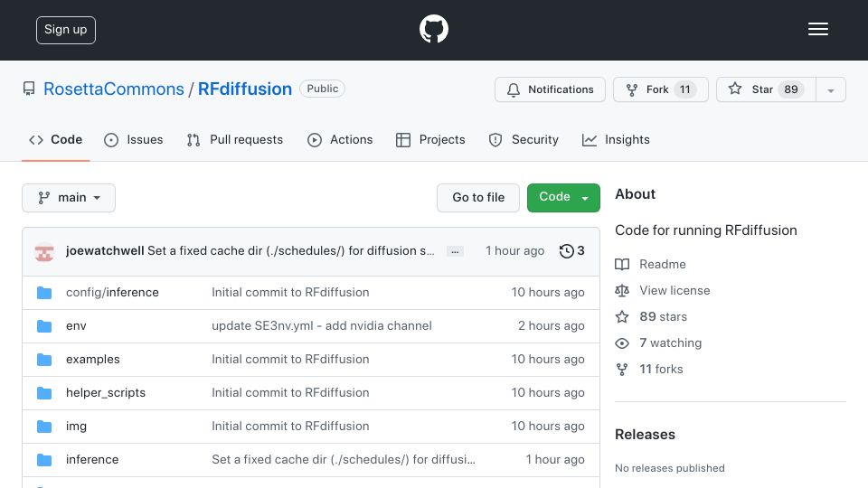Click the commit history clock icon
Screen dimensions: 868x488
pyautogui.click(x=566, y=251)
